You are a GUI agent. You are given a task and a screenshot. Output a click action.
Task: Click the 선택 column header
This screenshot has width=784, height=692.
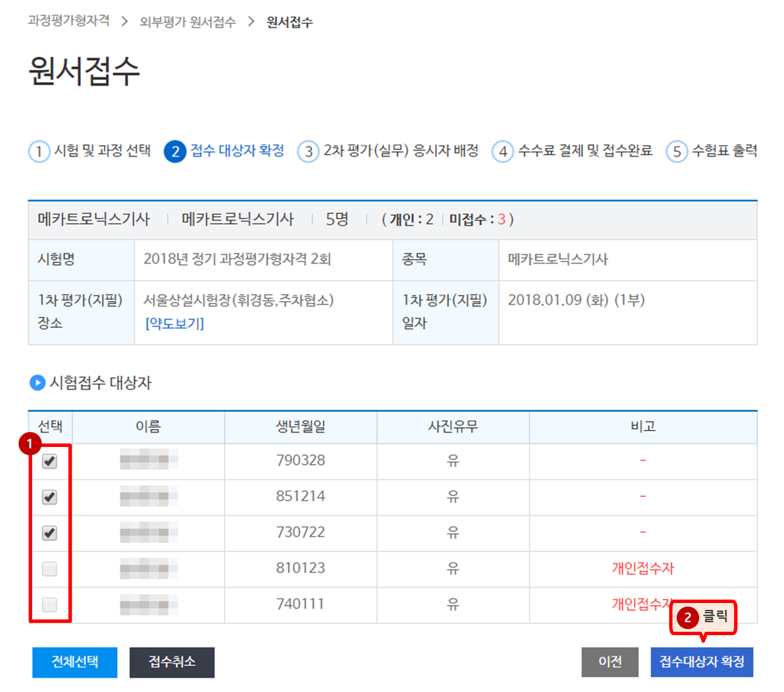pos(51,427)
